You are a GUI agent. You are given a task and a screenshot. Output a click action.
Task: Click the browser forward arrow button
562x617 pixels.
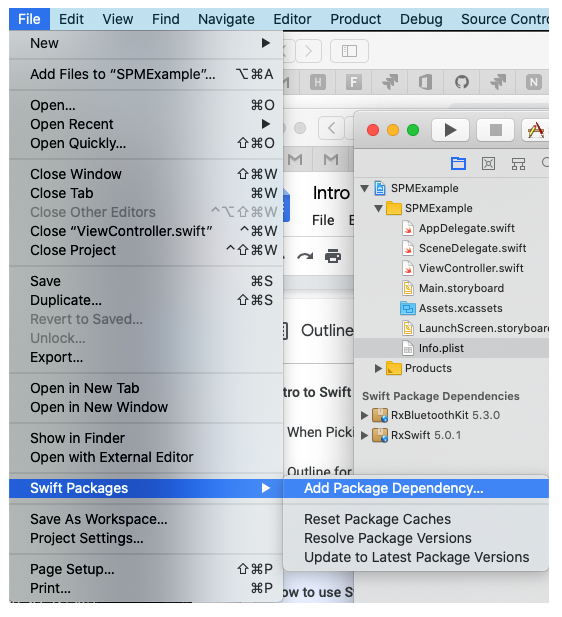309,51
